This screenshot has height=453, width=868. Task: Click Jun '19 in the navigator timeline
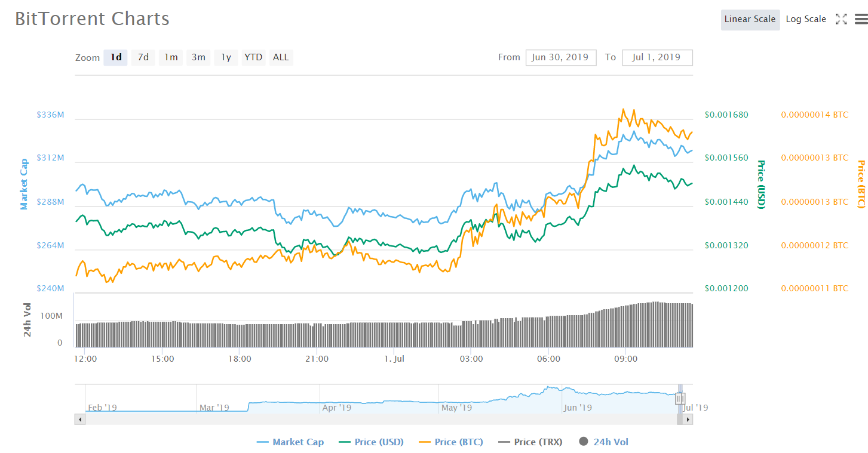tap(578, 408)
